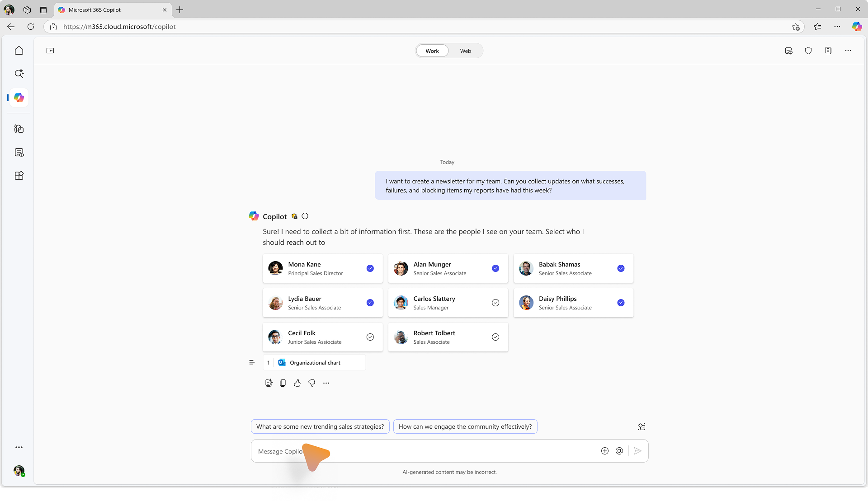Click the shield privacy icon at top right

tap(809, 51)
